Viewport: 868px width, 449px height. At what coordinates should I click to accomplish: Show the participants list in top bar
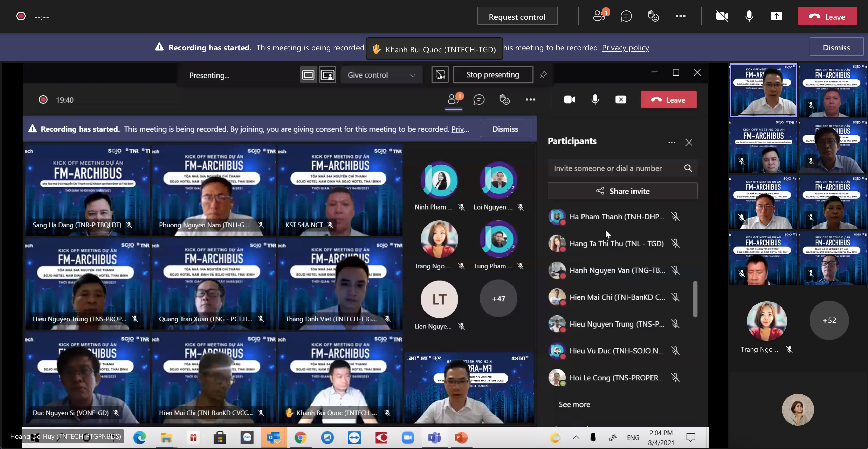click(x=599, y=16)
